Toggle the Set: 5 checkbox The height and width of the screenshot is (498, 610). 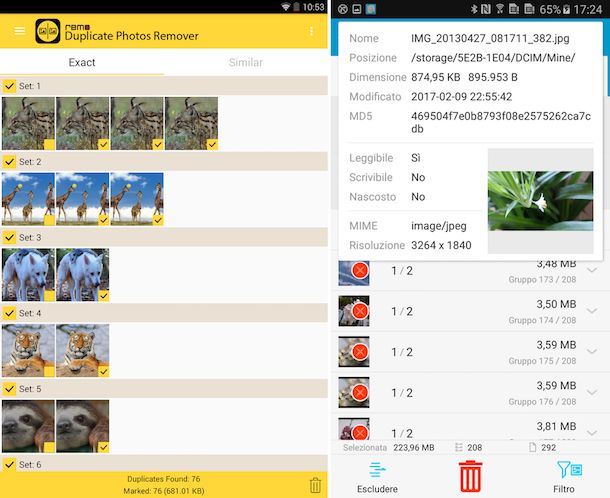10,389
